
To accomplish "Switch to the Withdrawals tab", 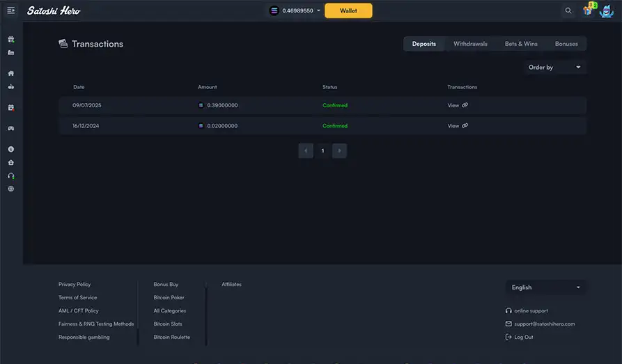I will tap(470, 44).
